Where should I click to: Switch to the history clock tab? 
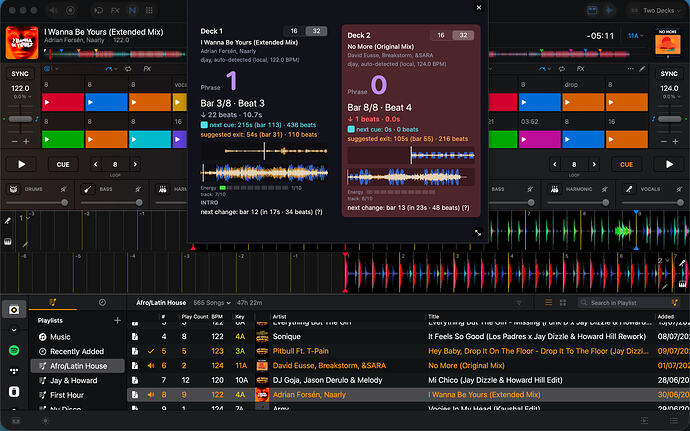[x=102, y=302]
